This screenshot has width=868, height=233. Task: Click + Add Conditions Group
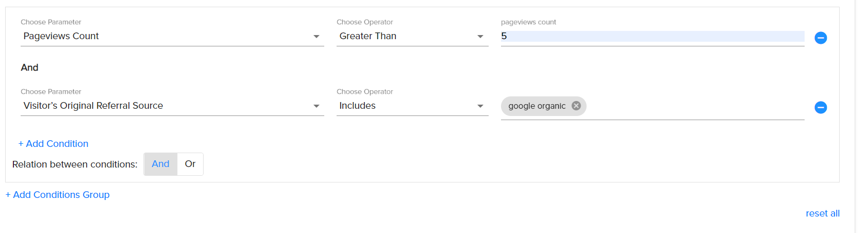[x=57, y=195]
